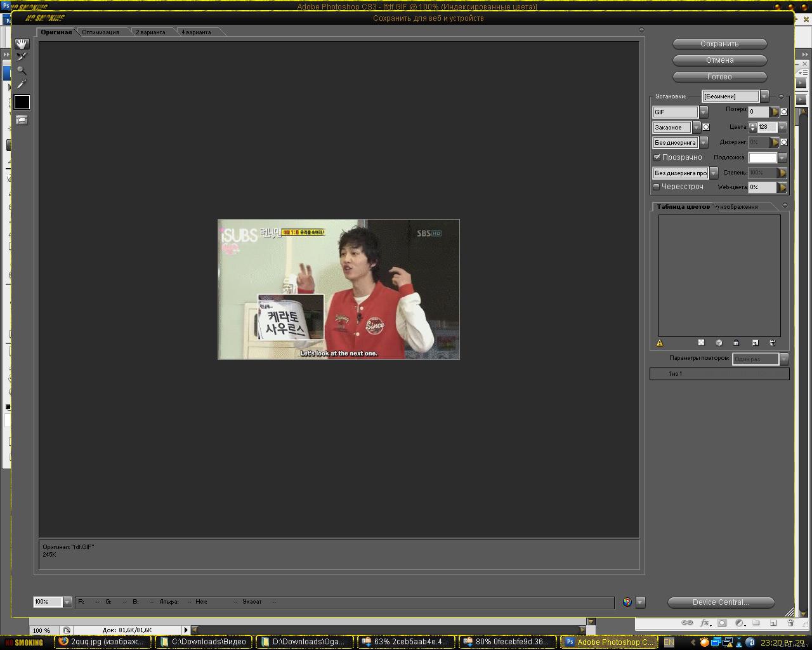Click the color reduction channel mask button
This screenshot has height=650, width=812.
[706, 127]
